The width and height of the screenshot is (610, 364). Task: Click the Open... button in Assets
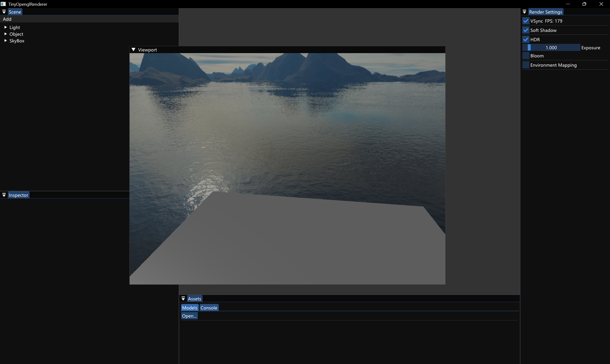[x=189, y=316]
